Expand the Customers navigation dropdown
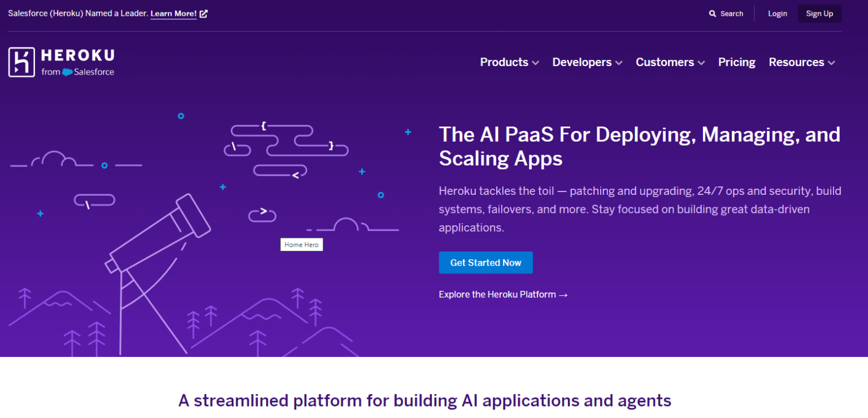868x418 pixels. point(669,62)
